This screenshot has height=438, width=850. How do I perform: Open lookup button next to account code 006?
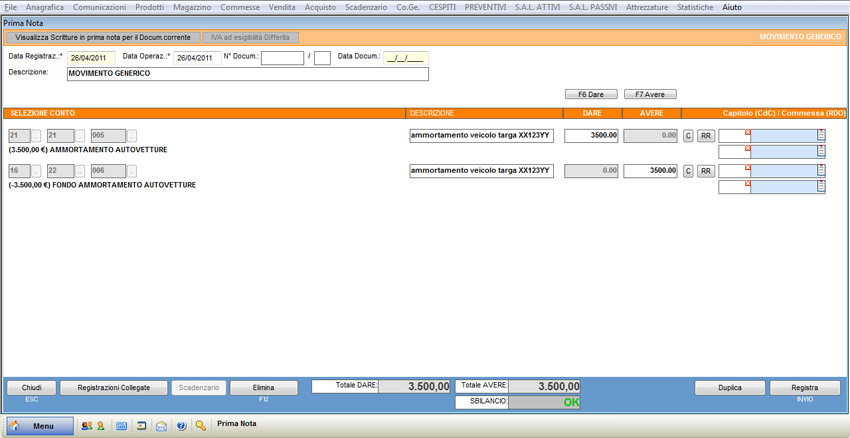pos(132,171)
